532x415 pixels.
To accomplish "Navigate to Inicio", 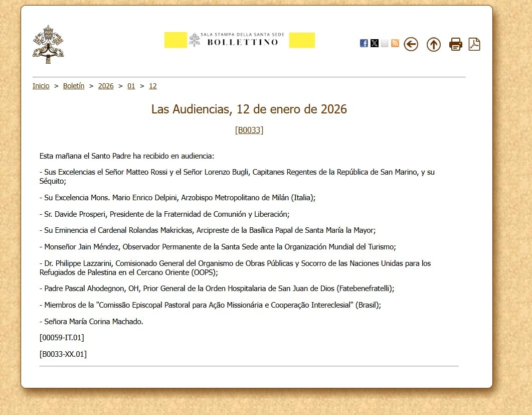I will (x=41, y=86).
